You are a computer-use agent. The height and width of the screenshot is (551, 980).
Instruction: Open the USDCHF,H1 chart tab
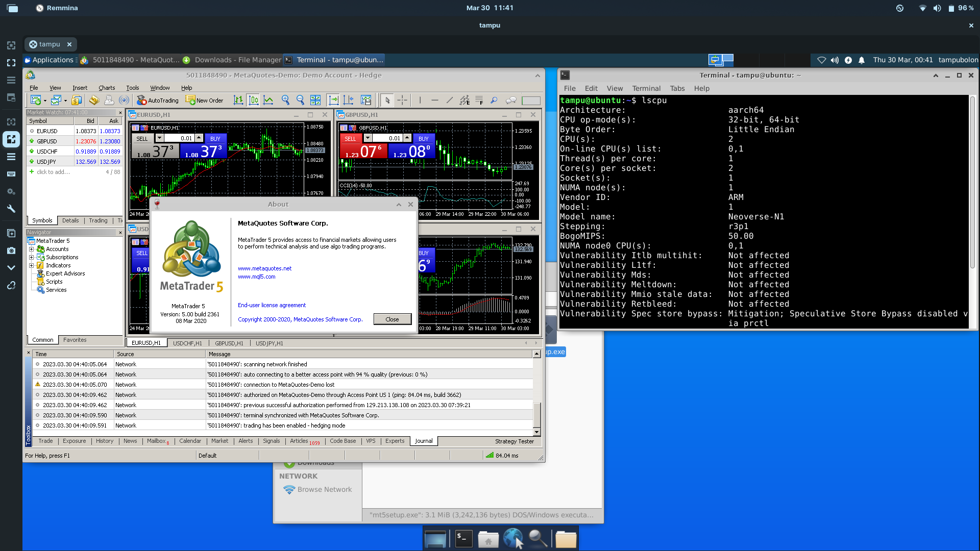point(187,343)
